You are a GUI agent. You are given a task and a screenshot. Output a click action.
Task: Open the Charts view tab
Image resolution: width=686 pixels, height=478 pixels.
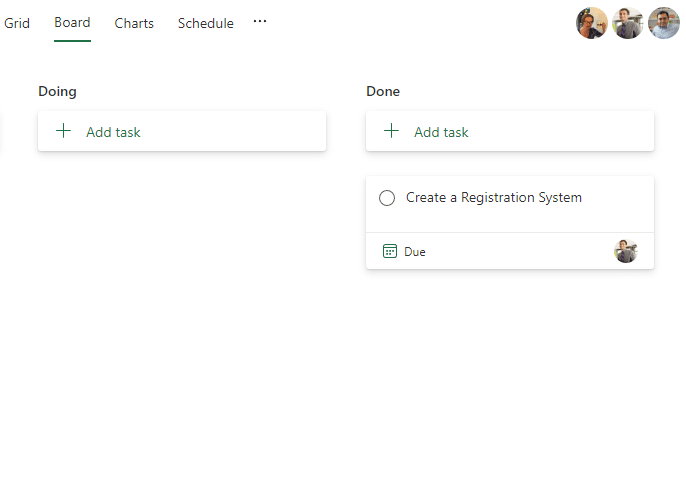coord(134,23)
